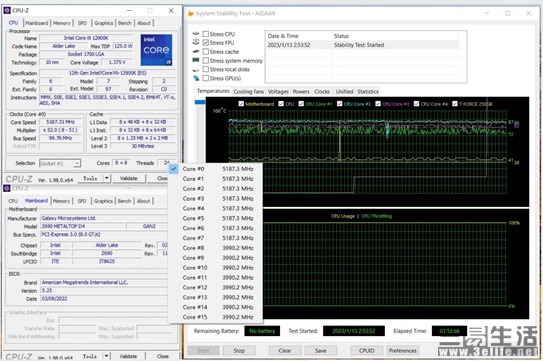Open the Tools dropdown arrow in upper CPU-Z window
This screenshot has height=361, width=543.
[x=107, y=178]
